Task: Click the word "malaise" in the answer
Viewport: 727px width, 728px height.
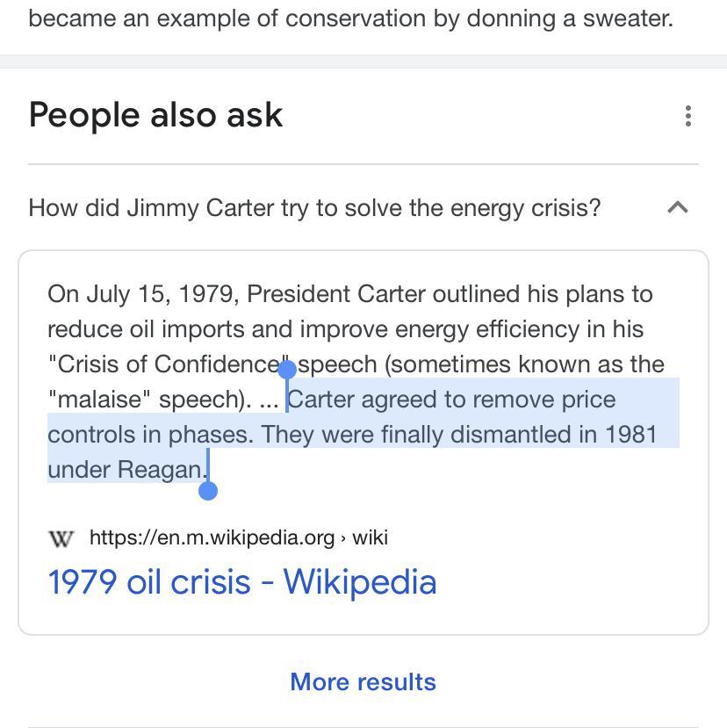Action: point(98,400)
